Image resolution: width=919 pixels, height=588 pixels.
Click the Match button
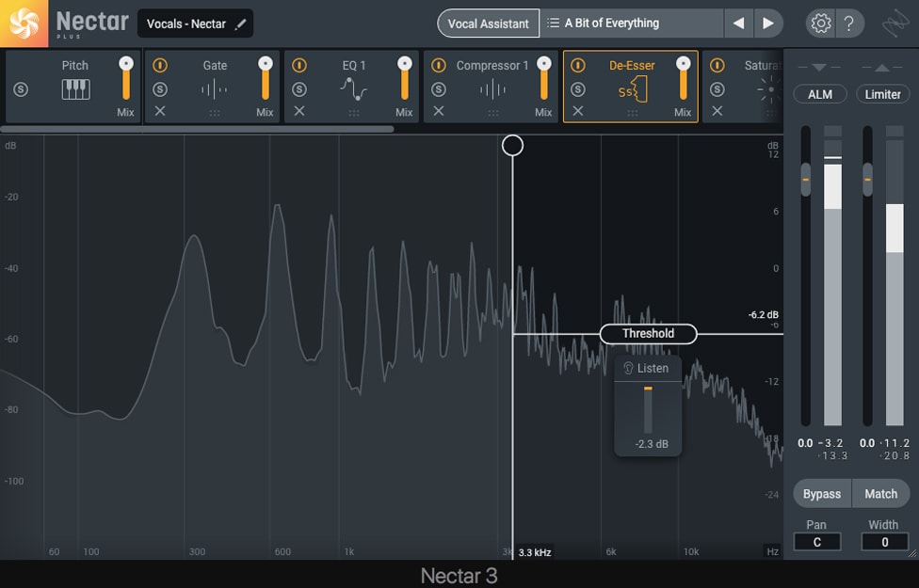tap(881, 494)
